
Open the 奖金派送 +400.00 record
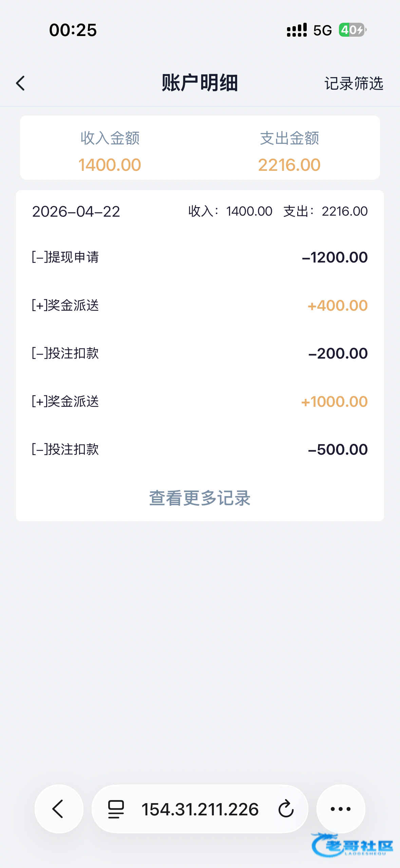(200, 305)
